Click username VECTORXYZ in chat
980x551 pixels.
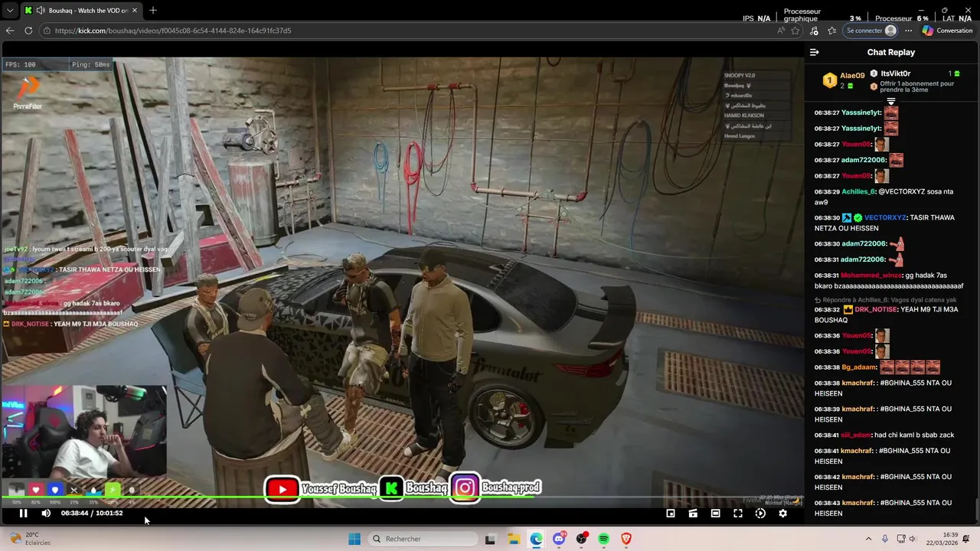coord(885,217)
